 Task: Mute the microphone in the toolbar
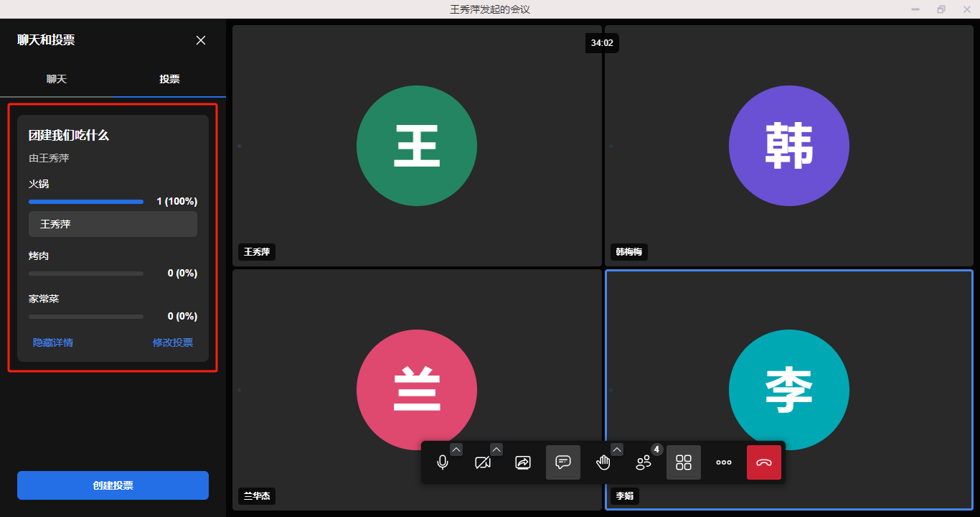pyautogui.click(x=443, y=462)
